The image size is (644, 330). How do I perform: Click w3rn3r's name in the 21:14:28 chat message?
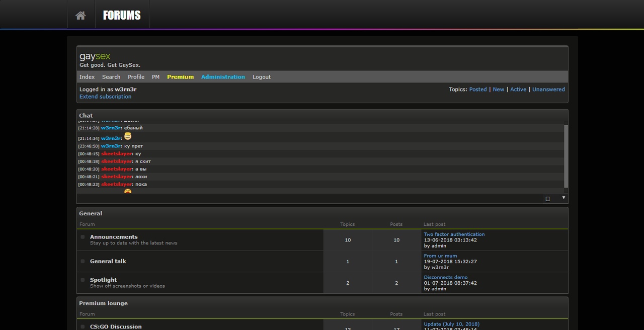[x=111, y=128]
